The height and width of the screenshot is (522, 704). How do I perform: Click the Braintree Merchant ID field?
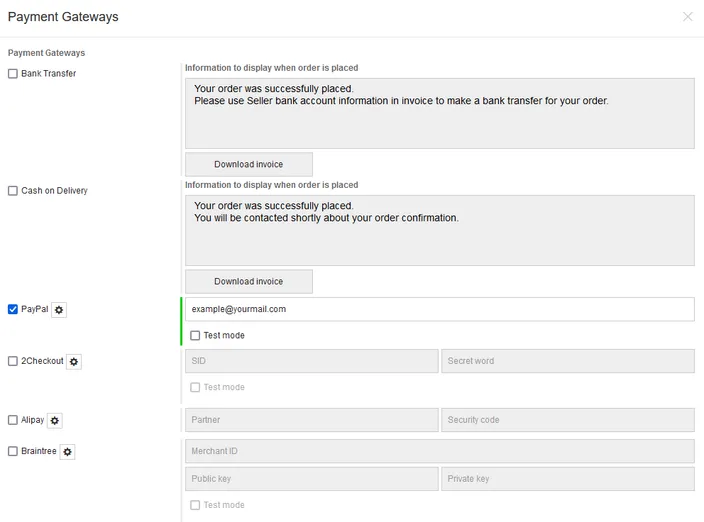440,451
